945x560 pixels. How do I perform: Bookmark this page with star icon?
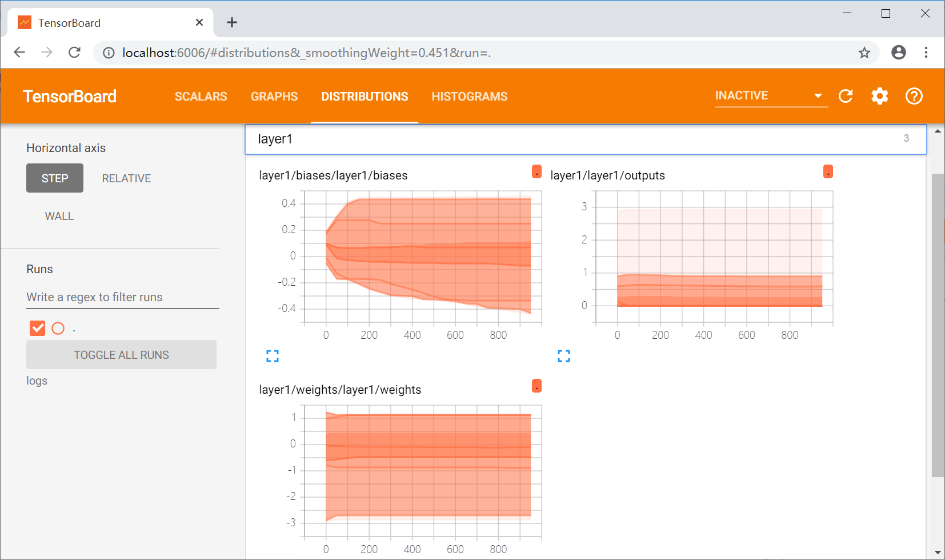[x=864, y=53]
